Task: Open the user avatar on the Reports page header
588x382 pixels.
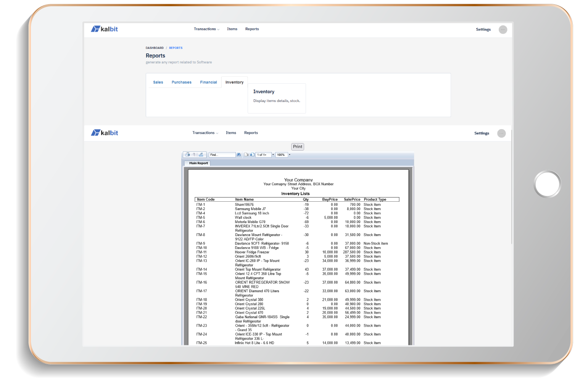Action: (x=503, y=29)
